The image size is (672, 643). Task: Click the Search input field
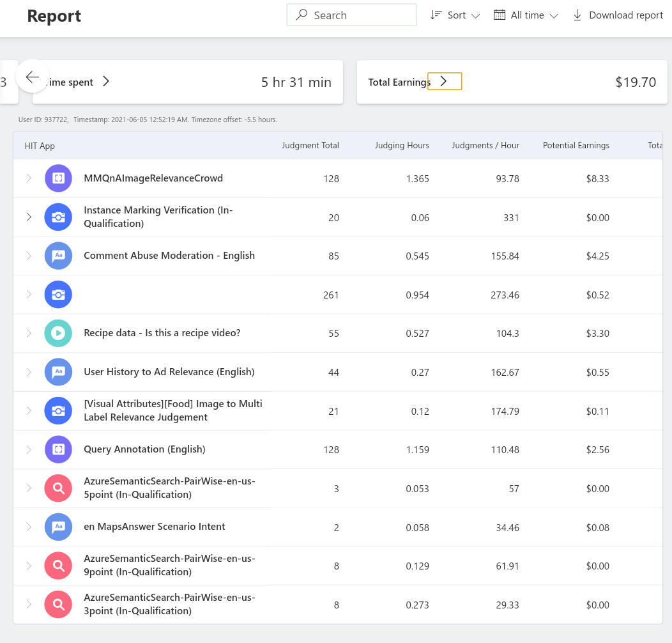point(351,15)
